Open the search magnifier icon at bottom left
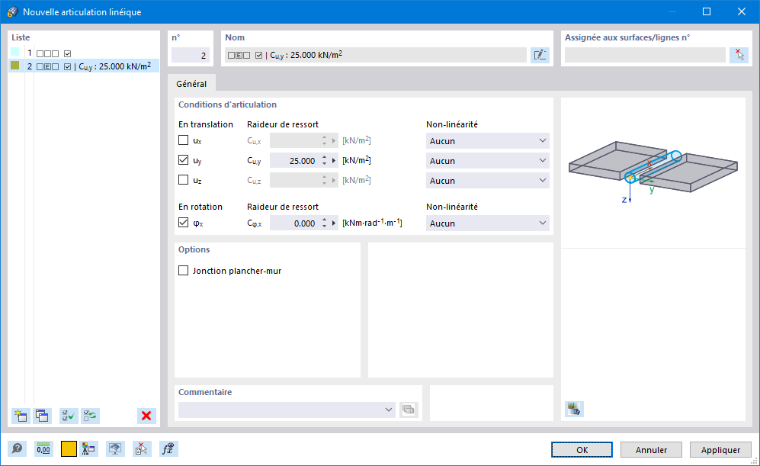The image size is (760, 466). pos(17,449)
